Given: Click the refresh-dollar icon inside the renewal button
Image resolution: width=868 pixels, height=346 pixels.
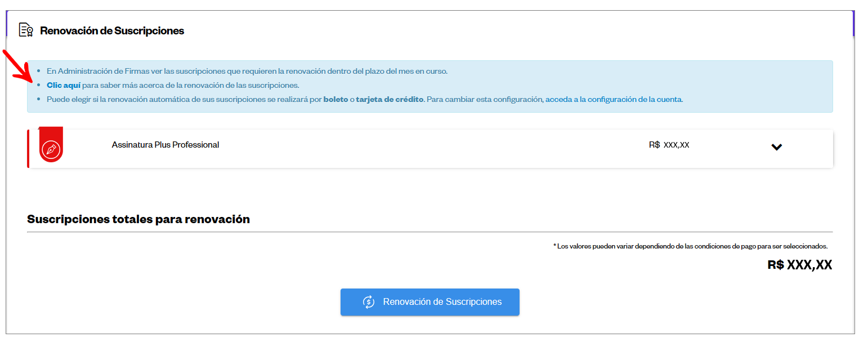Looking at the screenshot, I should (x=369, y=302).
